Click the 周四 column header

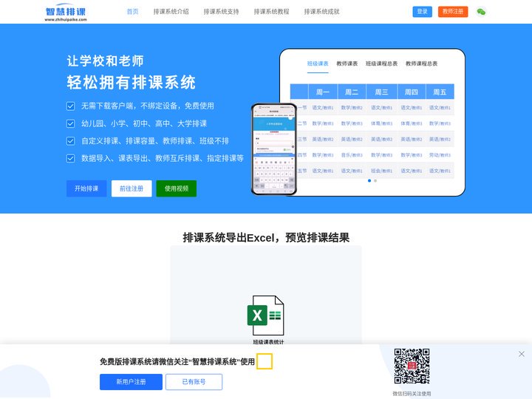[x=412, y=92]
